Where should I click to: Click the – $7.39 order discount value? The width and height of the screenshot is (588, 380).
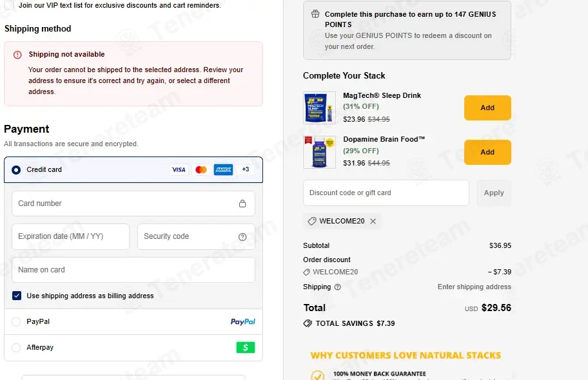(500, 272)
